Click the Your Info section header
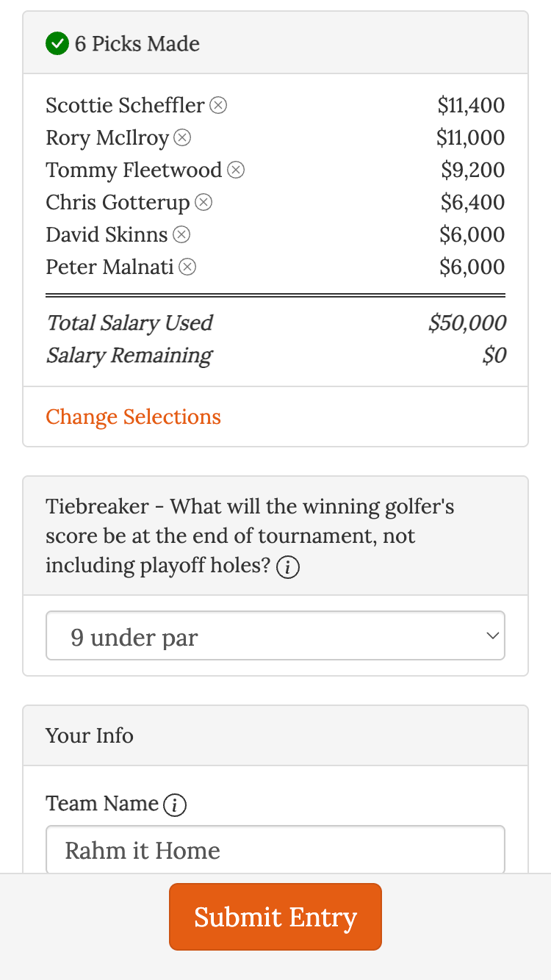Screen dimensions: 551x980 pos(89,735)
